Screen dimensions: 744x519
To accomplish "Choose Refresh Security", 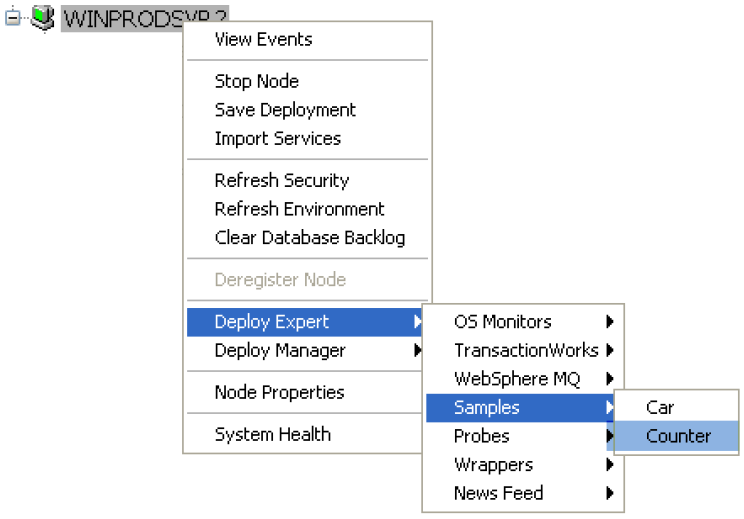I will pyautogui.click(x=307, y=181).
